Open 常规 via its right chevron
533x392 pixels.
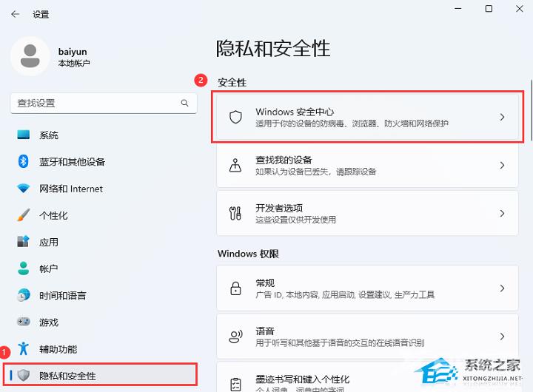[502, 288]
